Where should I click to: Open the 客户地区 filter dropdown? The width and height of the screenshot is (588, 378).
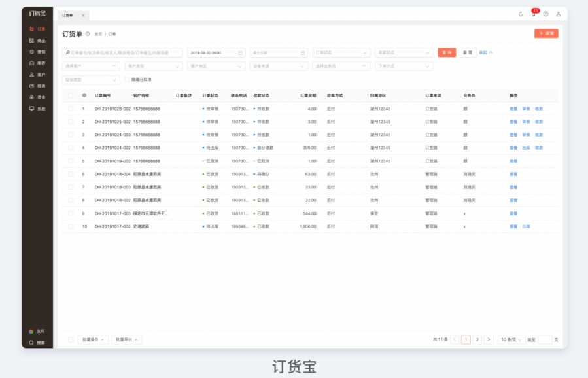click(x=216, y=66)
